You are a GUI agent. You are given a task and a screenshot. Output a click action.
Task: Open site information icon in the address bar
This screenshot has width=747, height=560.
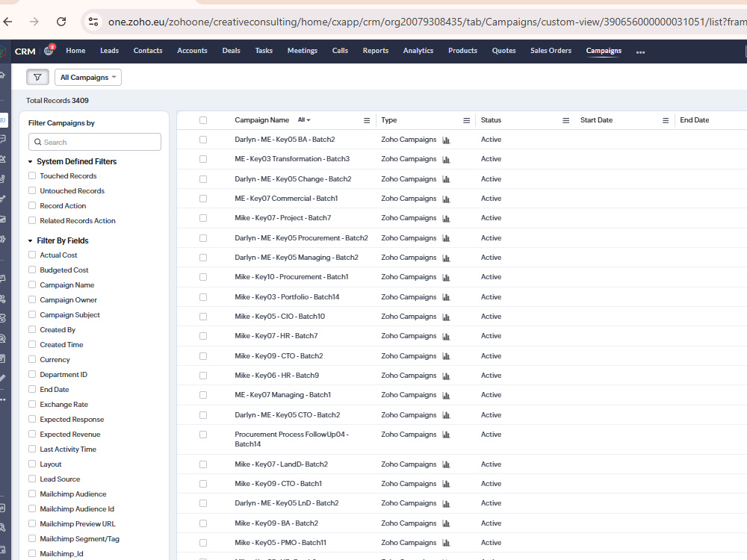[x=93, y=22]
